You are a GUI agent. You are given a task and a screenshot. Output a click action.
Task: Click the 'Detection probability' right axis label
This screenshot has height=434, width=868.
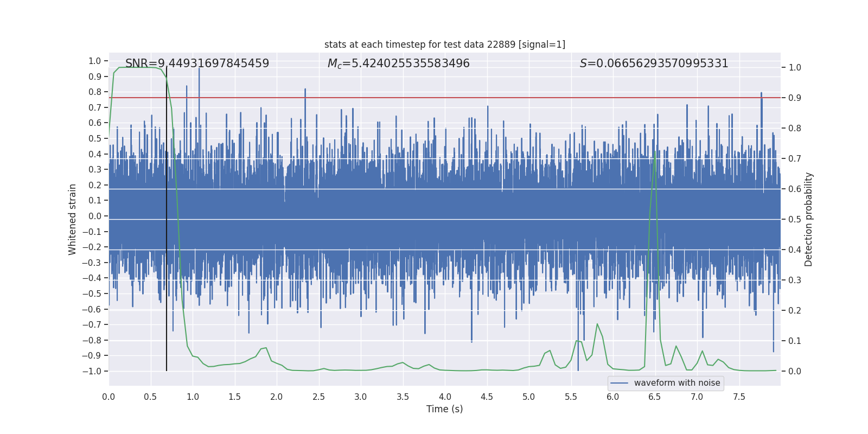coord(808,219)
